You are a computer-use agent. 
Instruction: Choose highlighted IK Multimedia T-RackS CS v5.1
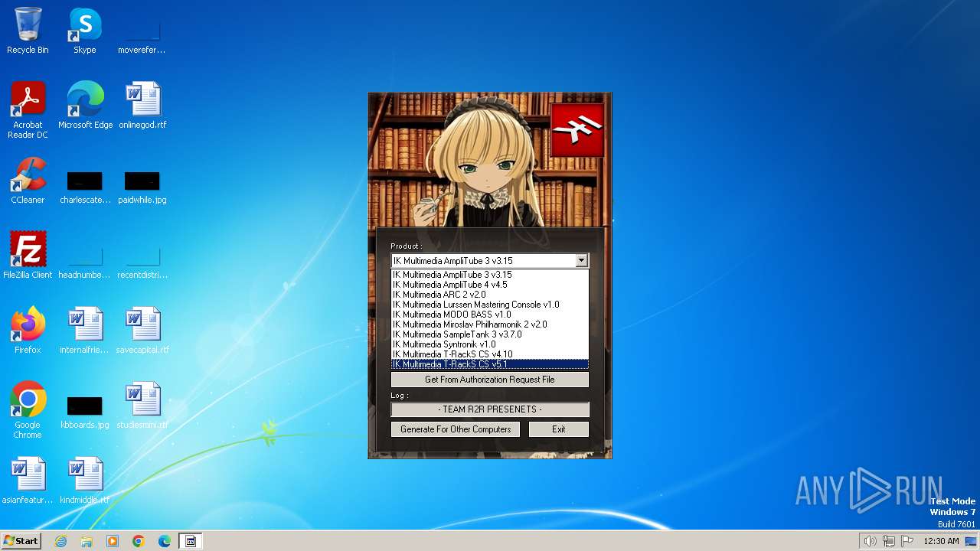490,364
